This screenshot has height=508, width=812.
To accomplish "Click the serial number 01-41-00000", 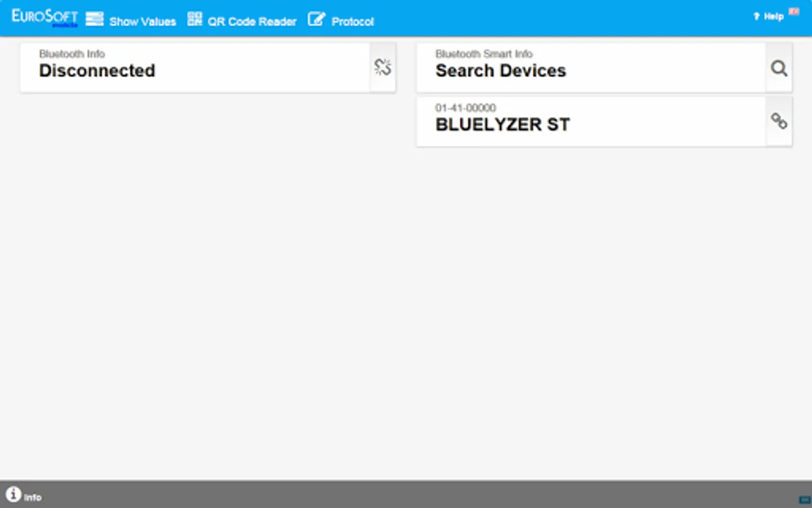I will tap(466, 108).
